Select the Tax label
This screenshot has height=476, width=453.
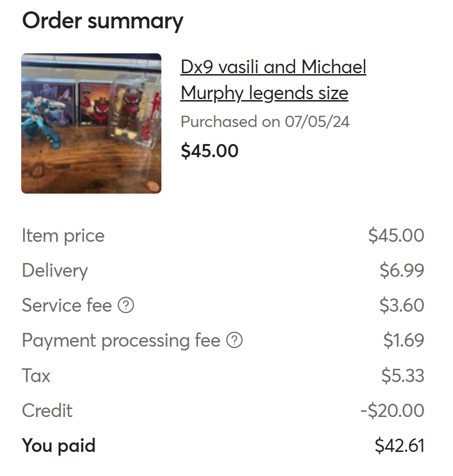click(x=36, y=375)
